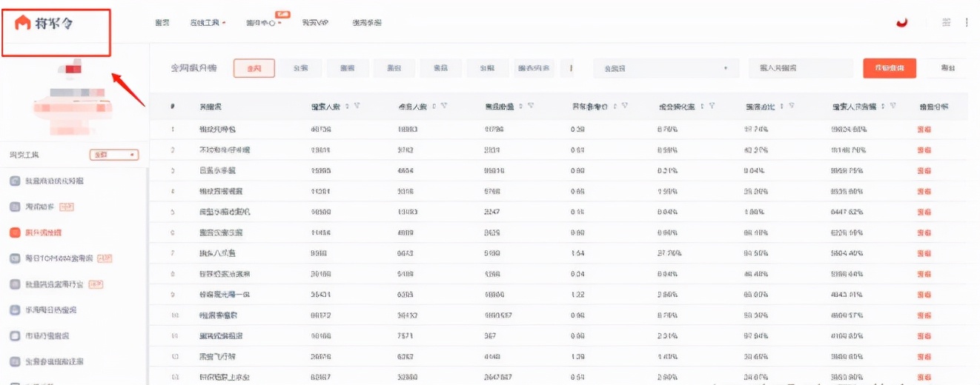Click the red view link in row 7

point(924,253)
